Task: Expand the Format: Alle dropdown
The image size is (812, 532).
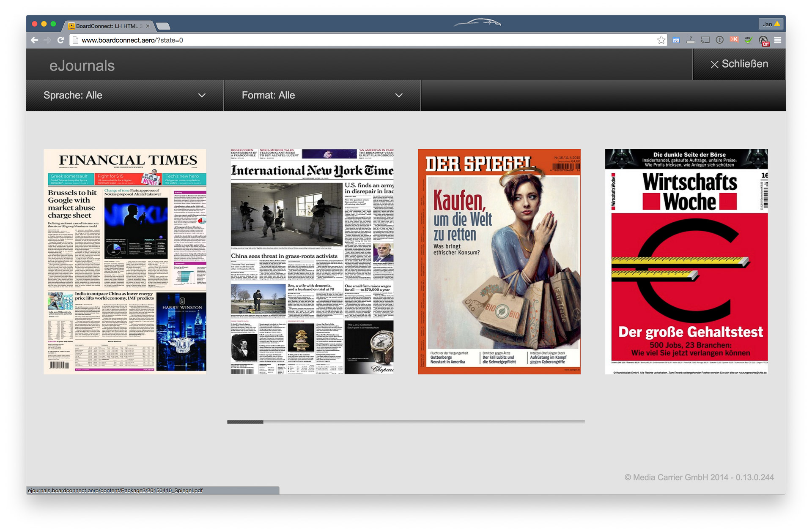Action: 322,95
